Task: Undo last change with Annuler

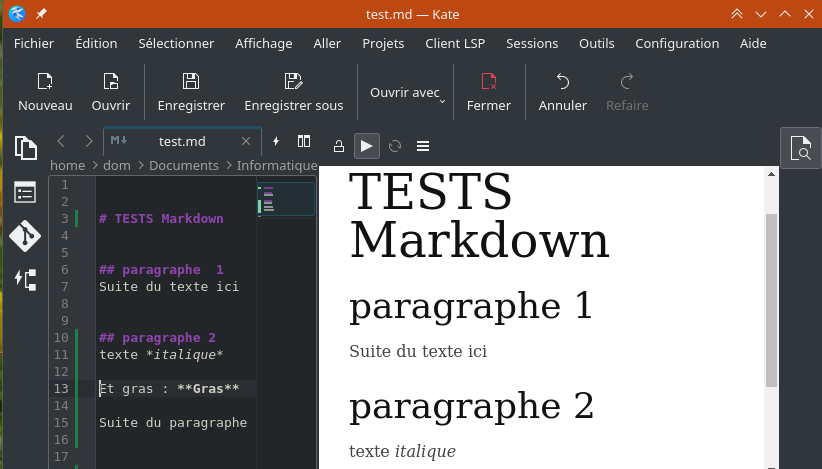Action: pyautogui.click(x=563, y=93)
